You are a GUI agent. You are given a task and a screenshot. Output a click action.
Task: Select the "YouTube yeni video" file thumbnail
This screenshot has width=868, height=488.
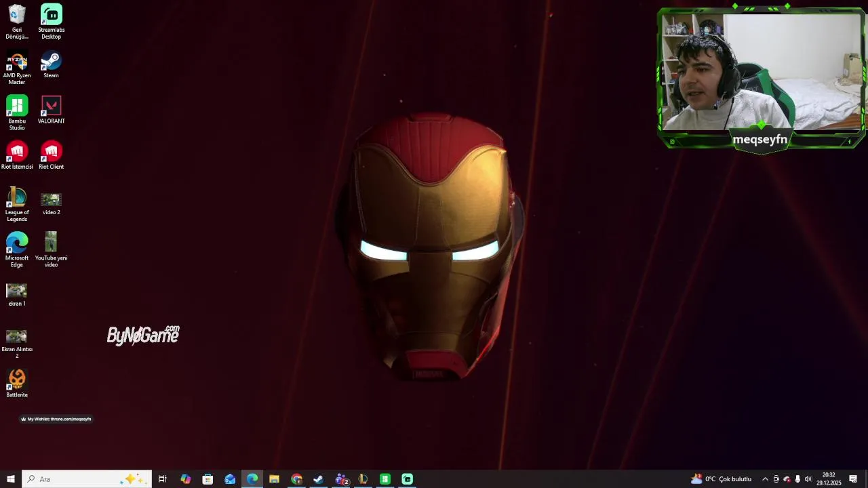point(52,250)
